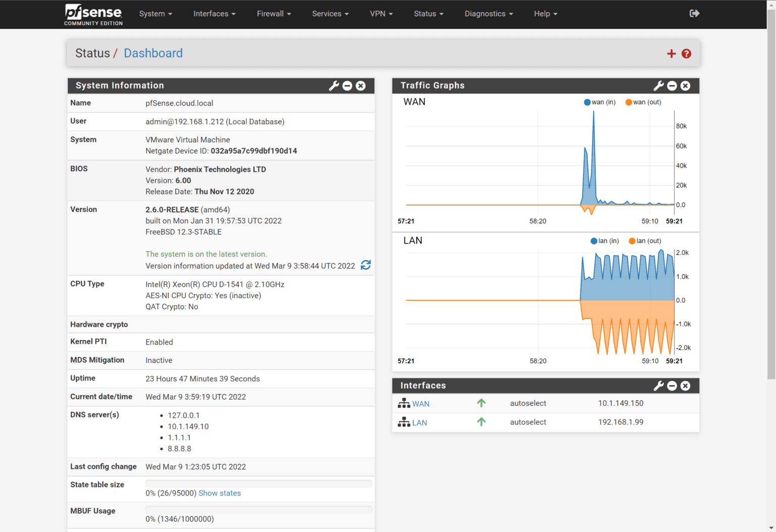
Task: Toggle the lan (out) graph legend
Action: (645, 241)
